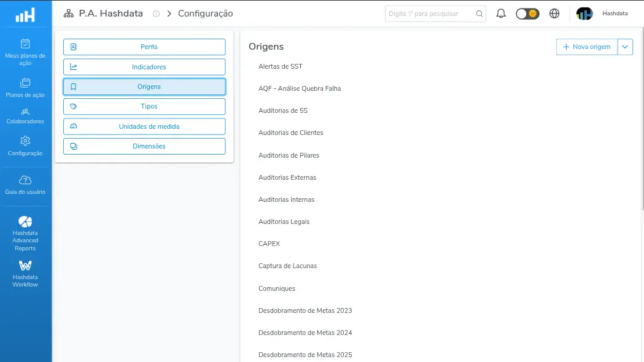Launch Hashdata Workflow app
Image resolution: width=644 pixels, height=362 pixels.
coord(25,274)
